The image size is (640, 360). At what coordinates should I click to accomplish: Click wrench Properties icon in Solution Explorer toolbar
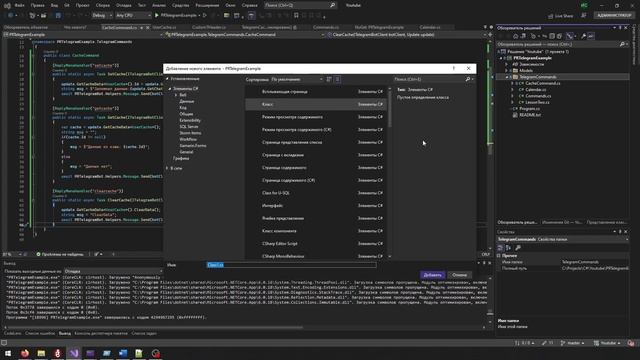pos(584,36)
